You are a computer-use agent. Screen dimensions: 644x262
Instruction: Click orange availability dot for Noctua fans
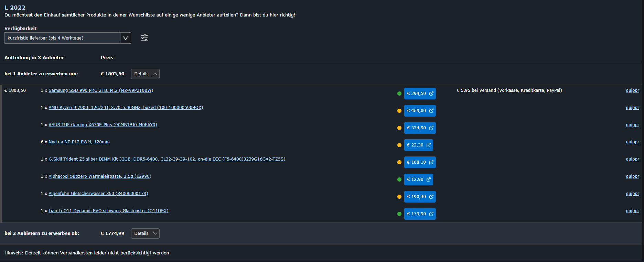tap(399, 145)
